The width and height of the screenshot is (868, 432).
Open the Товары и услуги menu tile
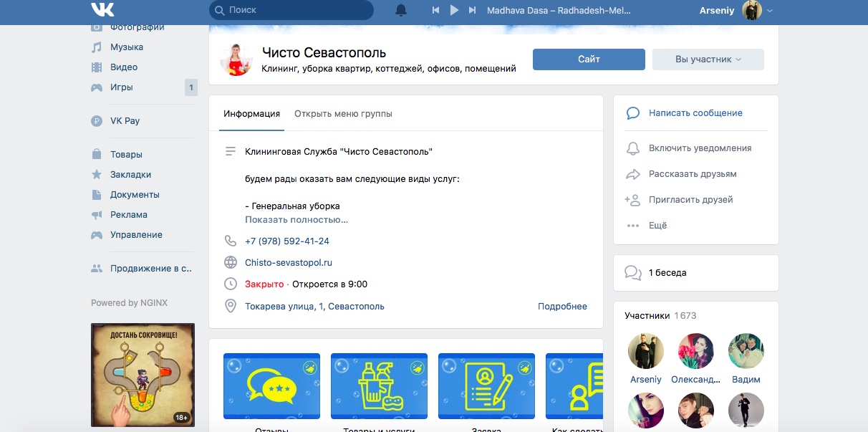379,388
